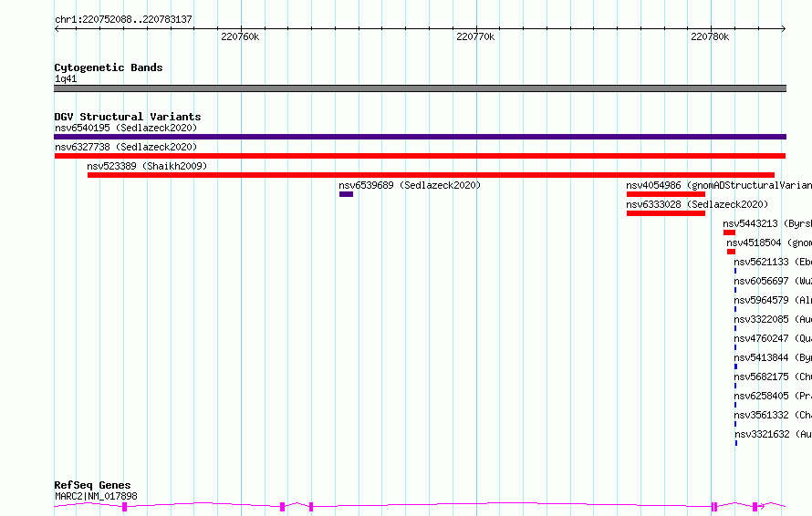Open the nsv3321632 variant label
Image resolution: width=812 pixels, height=516 pixels.
(773, 434)
